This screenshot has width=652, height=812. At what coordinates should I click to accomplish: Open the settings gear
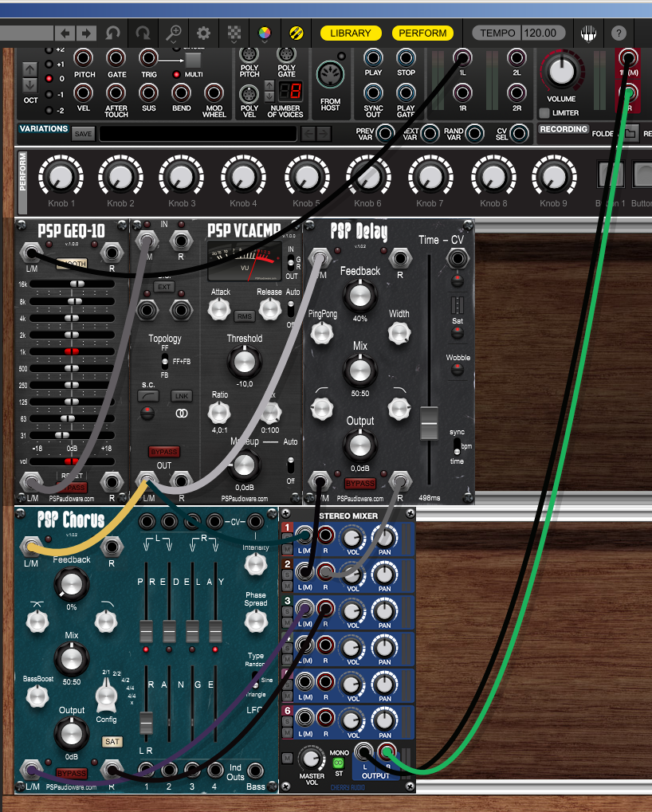coord(203,33)
